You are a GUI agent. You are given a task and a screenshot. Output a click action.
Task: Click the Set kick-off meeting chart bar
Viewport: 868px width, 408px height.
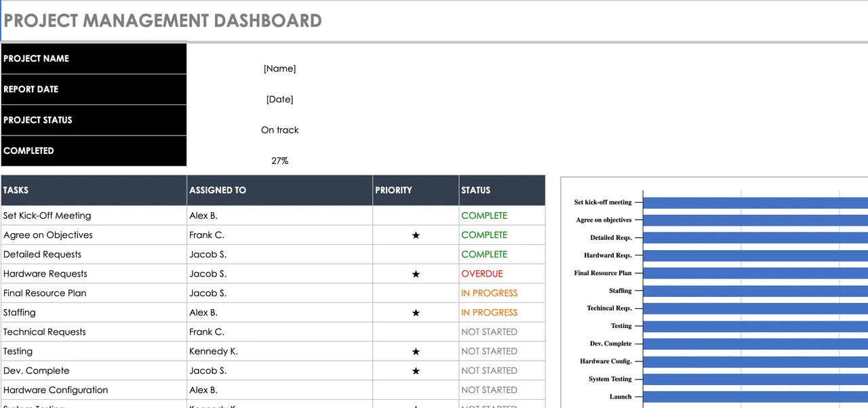(x=755, y=203)
